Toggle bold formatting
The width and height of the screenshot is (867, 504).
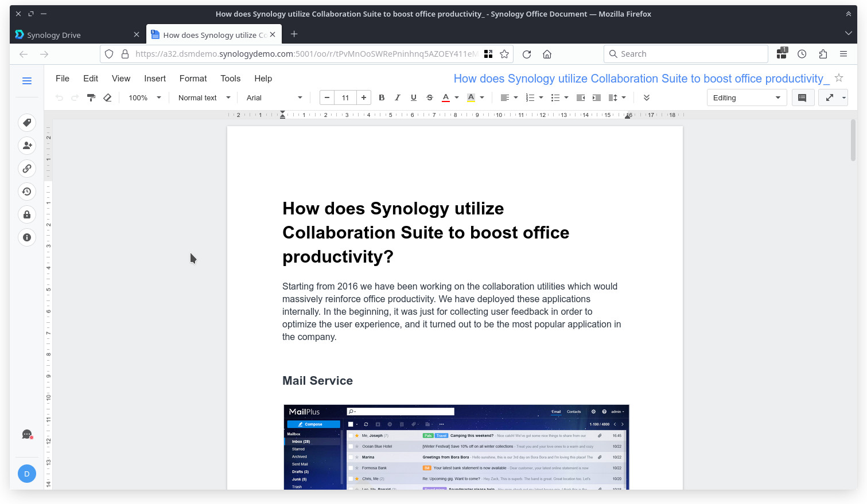point(382,97)
